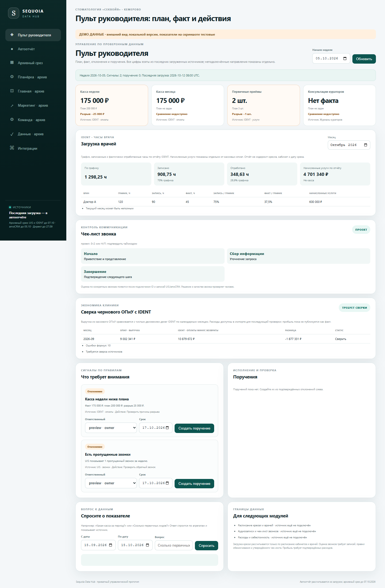Click the question input Сколько первичных
Screen dimensions: 385x588
pos(174,545)
